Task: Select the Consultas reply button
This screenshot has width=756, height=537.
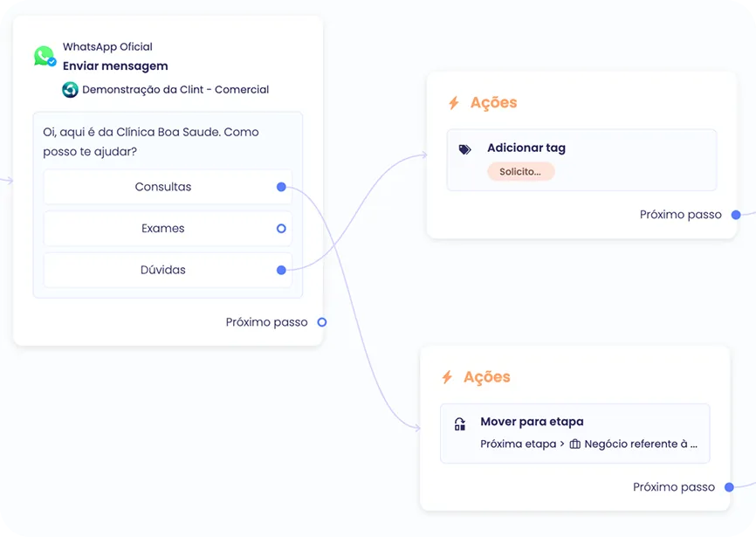Action: 168,187
